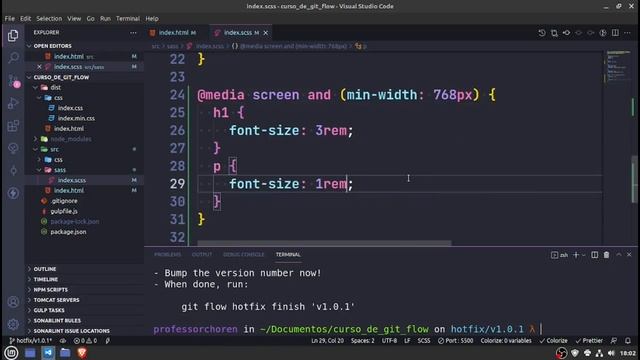Create a new terminal with plus icon

tap(576, 255)
